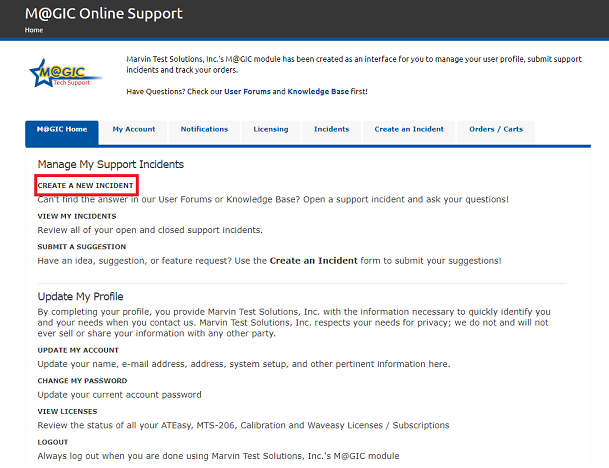Click SUBMIT A SUGGESTION link
Screen dimensions: 609x468
pos(82,247)
